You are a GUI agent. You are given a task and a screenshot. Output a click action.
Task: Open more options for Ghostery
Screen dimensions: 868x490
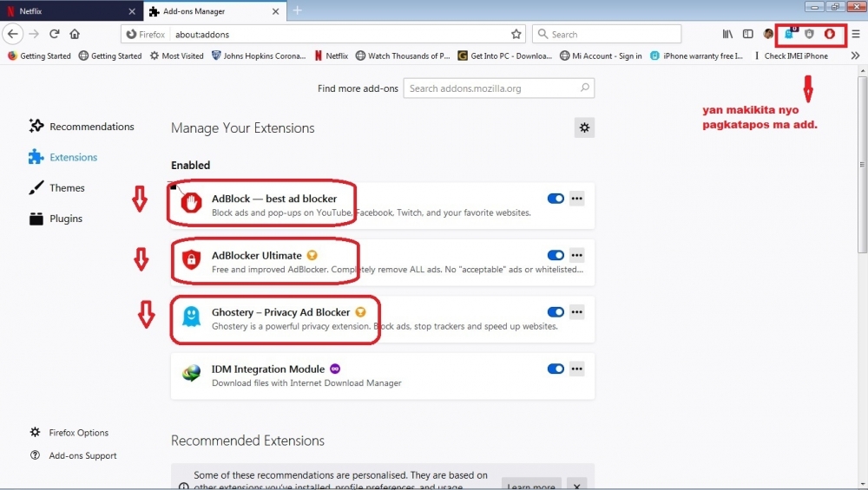point(577,312)
